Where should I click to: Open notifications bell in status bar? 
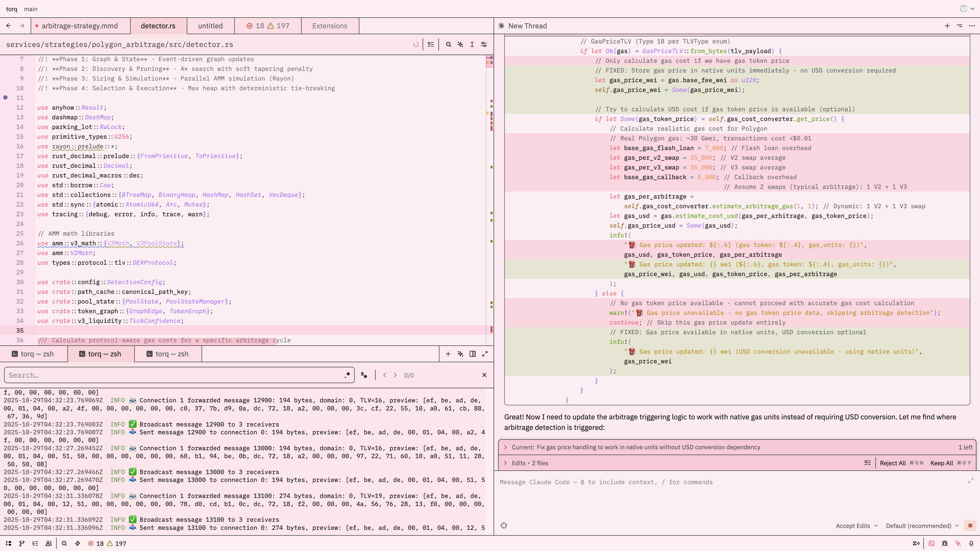pos(971,543)
